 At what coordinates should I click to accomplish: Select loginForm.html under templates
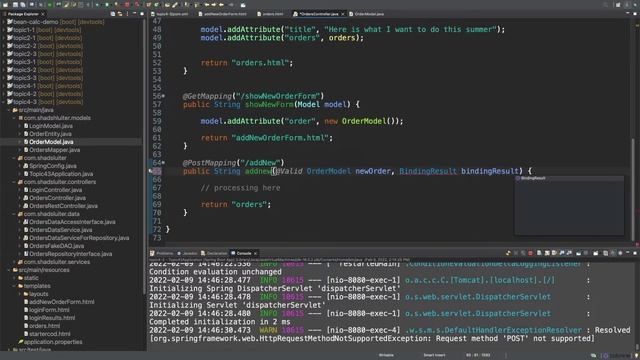pos(49,310)
